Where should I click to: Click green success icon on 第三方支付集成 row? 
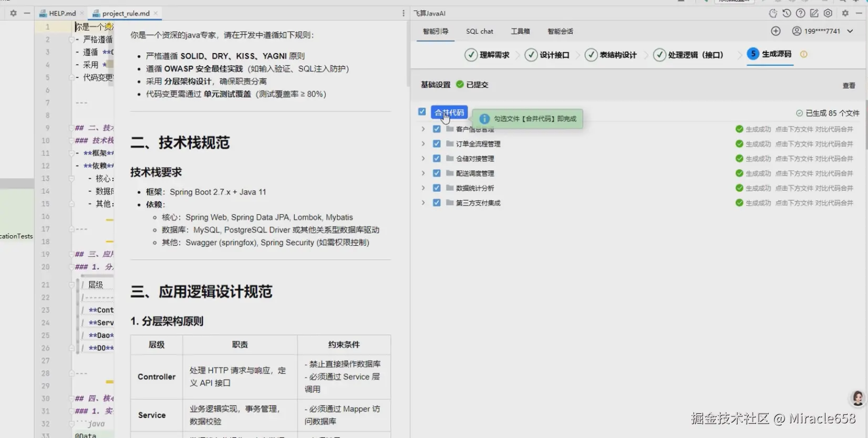click(x=739, y=203)
